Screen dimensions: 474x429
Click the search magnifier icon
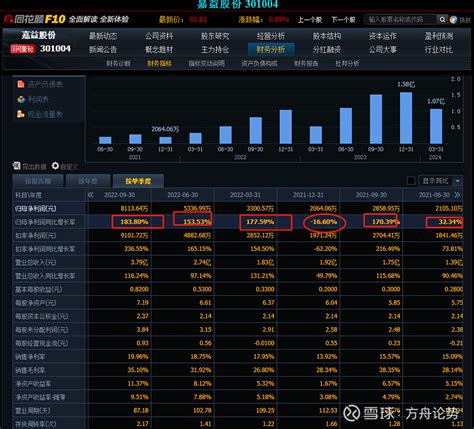(442, 20)
